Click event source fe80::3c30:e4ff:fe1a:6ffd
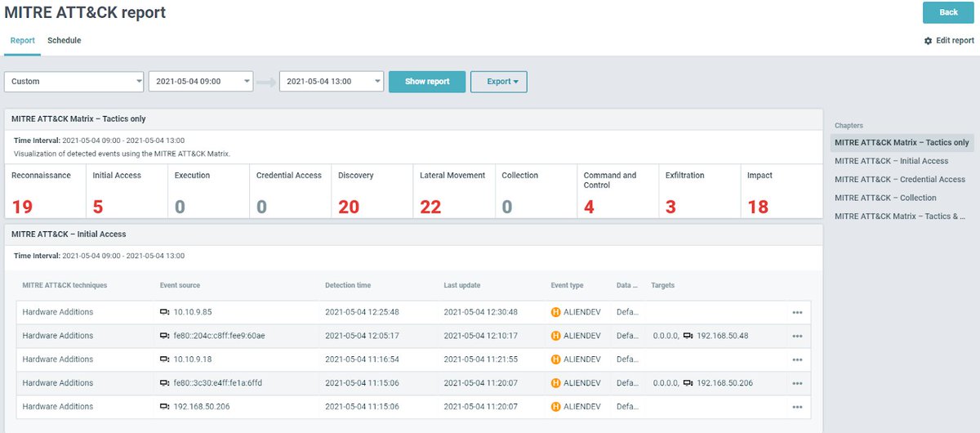 (x=218, y=383)
